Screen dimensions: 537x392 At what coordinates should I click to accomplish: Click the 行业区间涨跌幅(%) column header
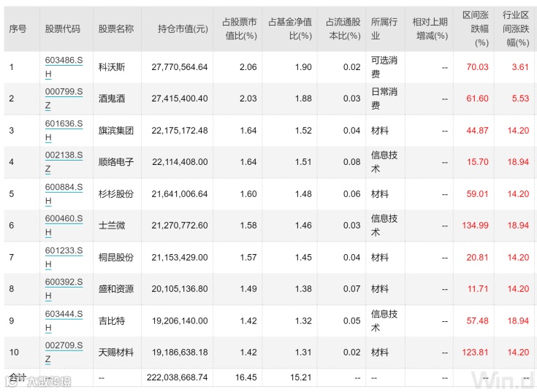click(x=516, y=28)
